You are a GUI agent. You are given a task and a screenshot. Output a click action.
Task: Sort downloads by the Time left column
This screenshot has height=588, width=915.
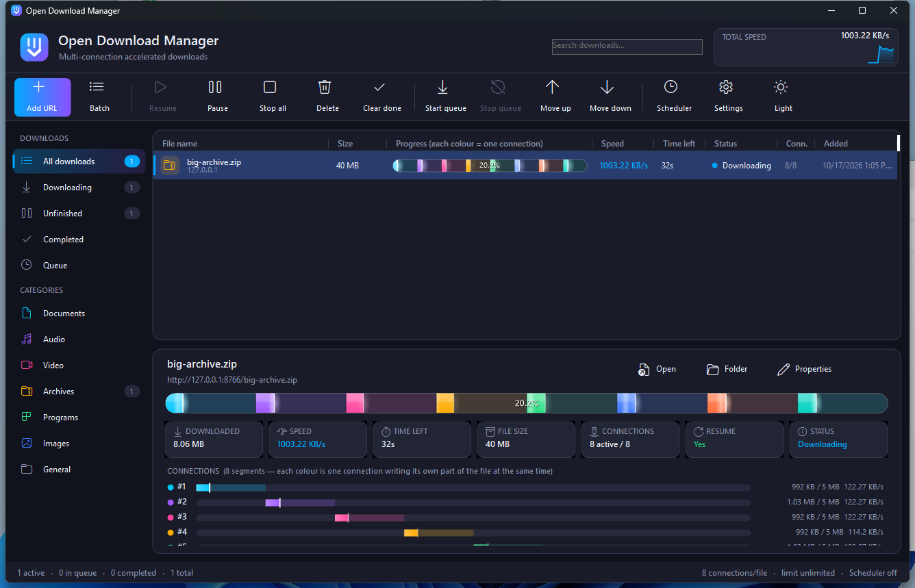(x=679, y=144)
